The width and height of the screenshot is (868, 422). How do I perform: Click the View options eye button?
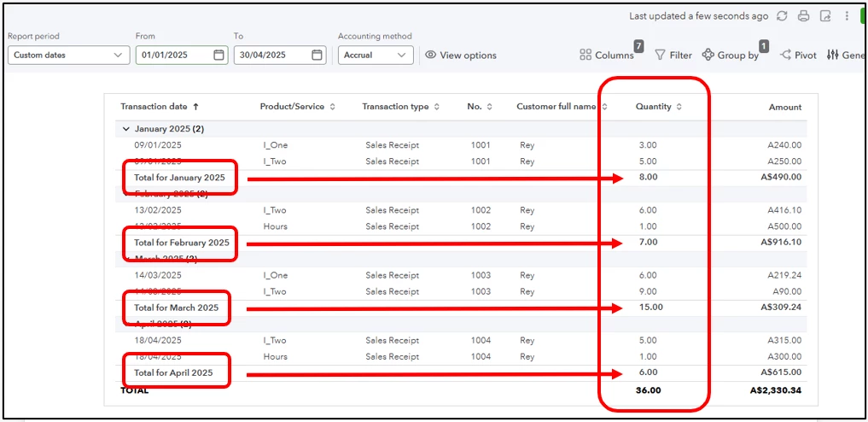click(461, 55)
